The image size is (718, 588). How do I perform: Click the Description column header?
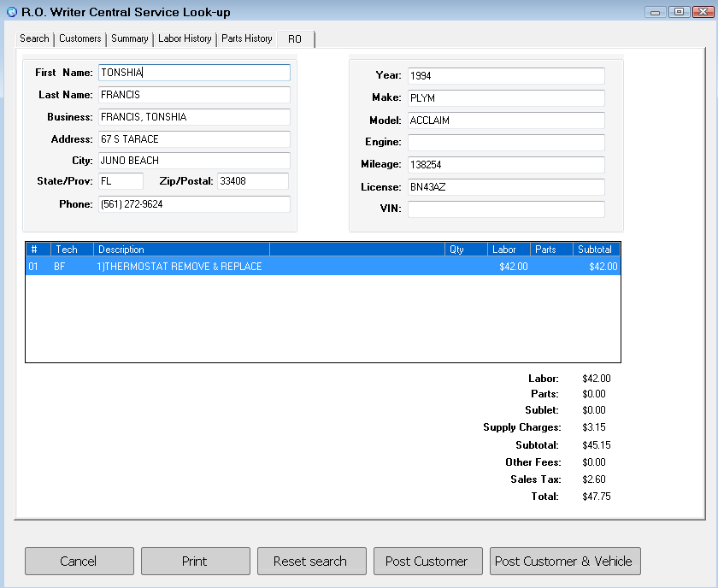point(117,249)
